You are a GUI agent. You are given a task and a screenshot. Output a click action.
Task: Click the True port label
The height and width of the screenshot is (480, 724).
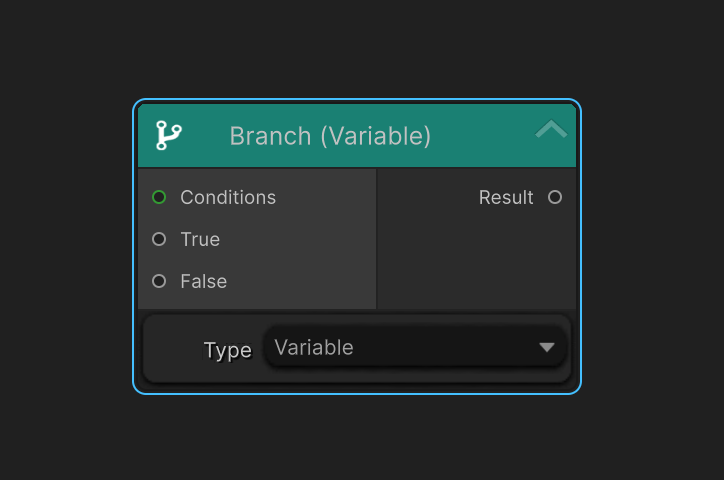pos(200,239)
